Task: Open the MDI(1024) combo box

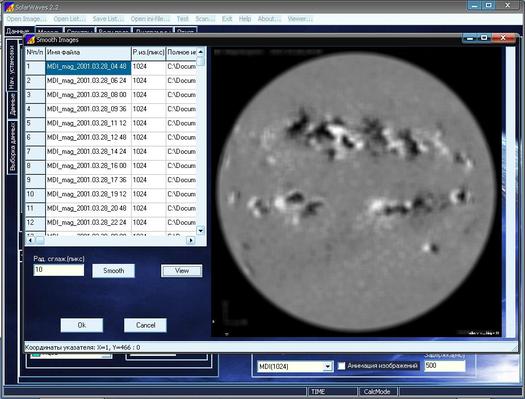Action: pyautogui.click(x=327, y=367)
